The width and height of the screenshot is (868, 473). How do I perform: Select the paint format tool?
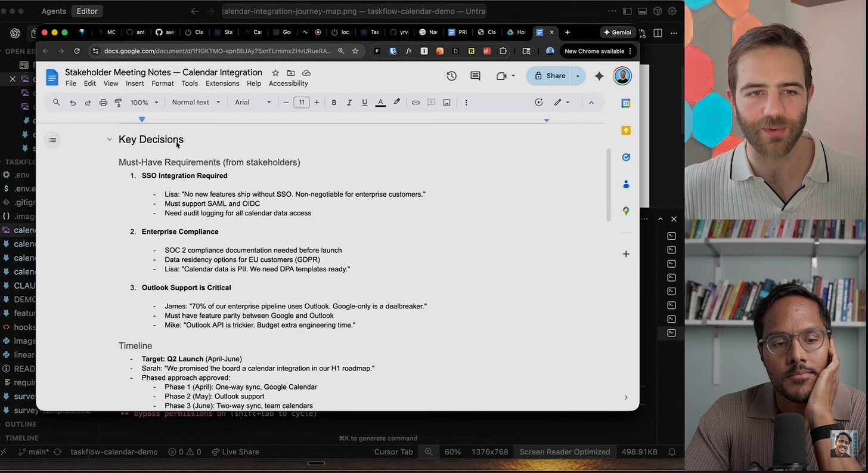[x=118, y=103]
